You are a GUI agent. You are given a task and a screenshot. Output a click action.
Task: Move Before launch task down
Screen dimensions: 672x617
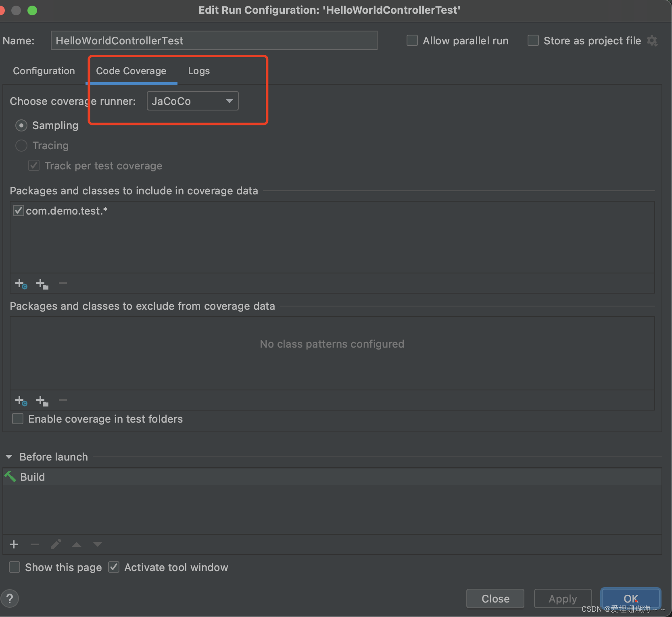pos(98,544)
